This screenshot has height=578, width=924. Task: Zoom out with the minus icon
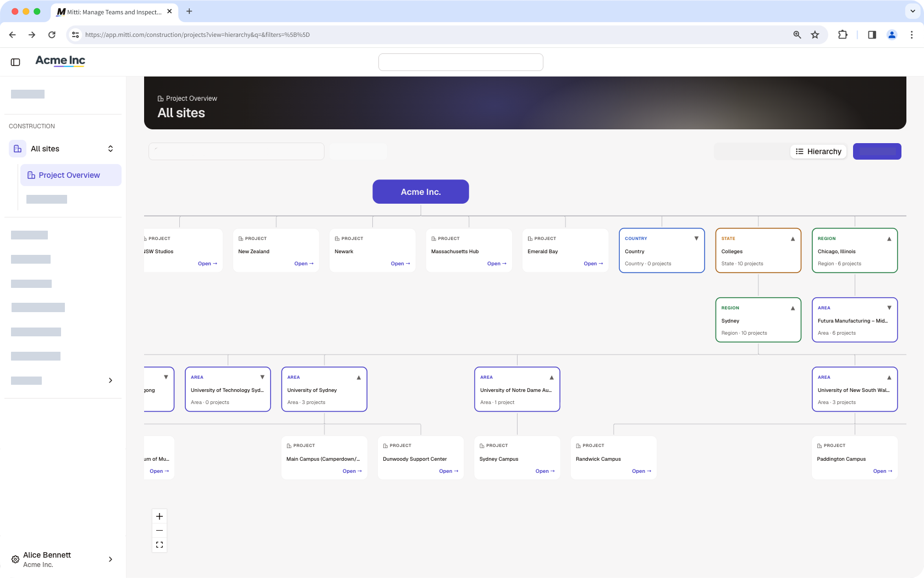coord(159,531)
